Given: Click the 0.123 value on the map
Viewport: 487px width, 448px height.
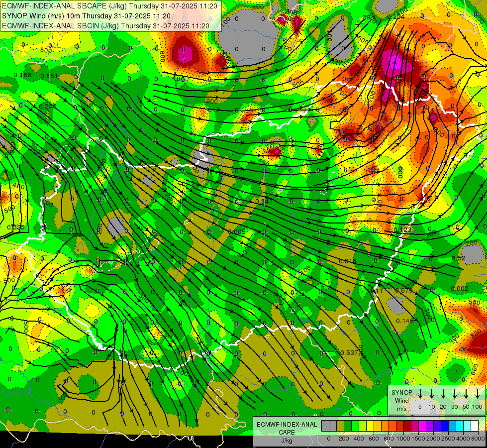Looking at the screenshot, I should [402, 230].
